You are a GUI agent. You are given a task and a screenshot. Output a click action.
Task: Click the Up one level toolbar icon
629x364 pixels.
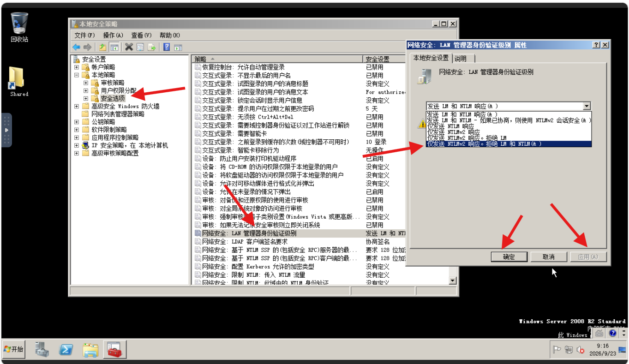102,47
